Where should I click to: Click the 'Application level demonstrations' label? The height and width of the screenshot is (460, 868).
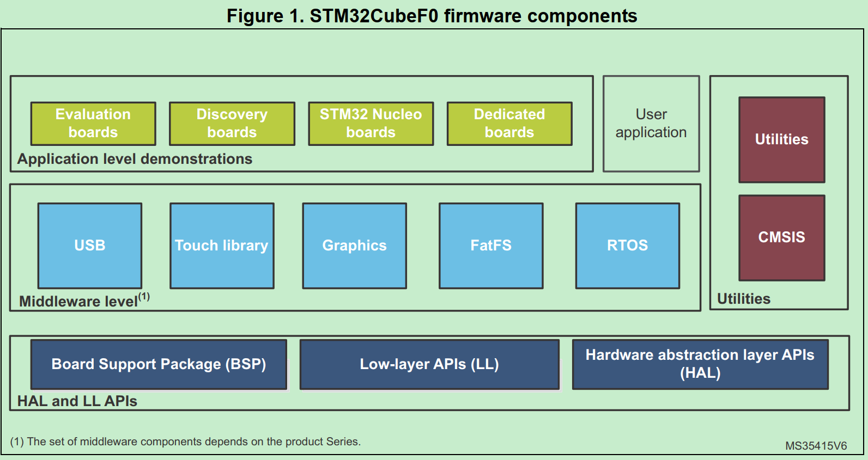coord(135,159)
